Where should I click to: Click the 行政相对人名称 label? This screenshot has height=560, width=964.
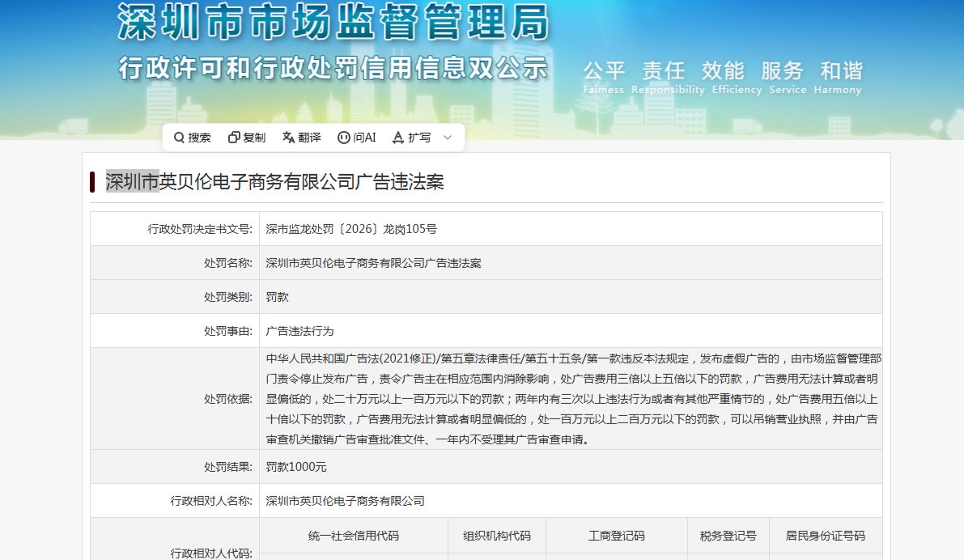click(x=211, y=501)
